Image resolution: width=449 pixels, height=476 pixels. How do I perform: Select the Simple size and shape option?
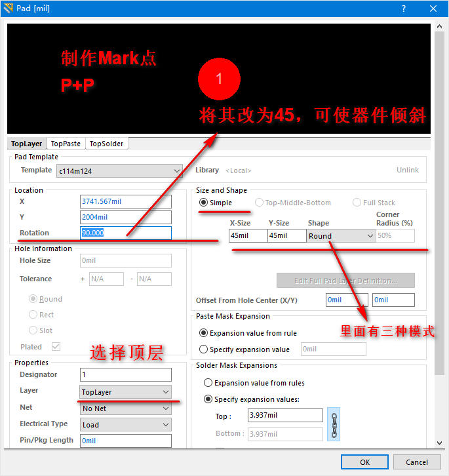pos(204,203)
